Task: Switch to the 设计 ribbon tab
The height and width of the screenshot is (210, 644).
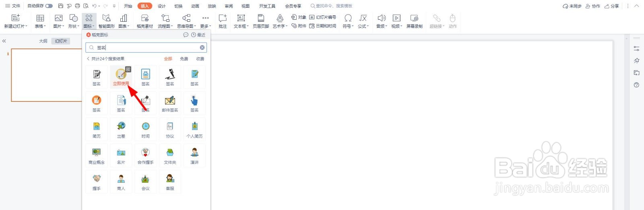Action: [x=162, y=6]
